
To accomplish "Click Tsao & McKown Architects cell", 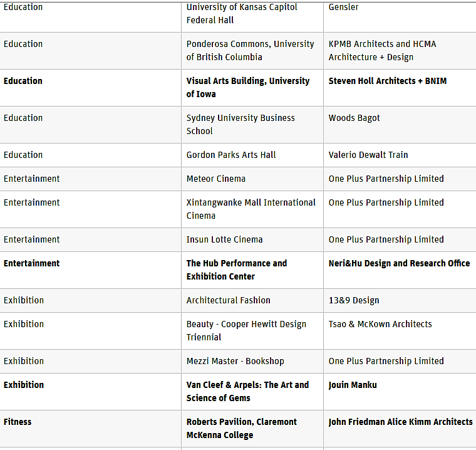I will [x=400, y=331].
